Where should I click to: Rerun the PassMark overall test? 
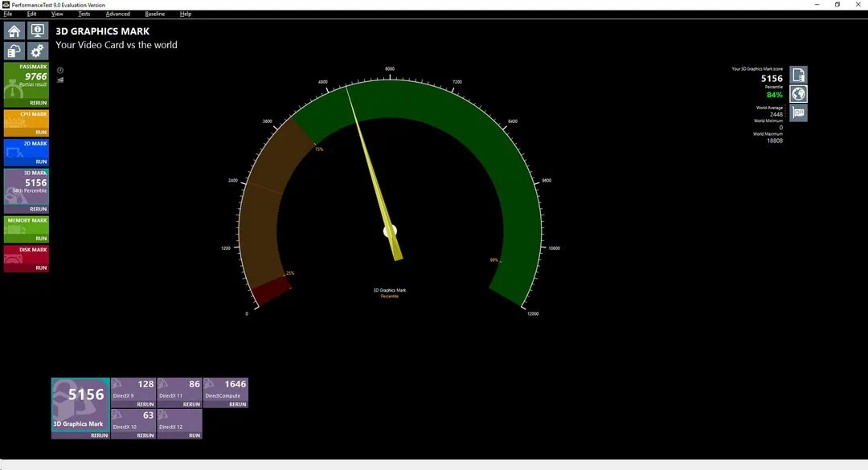tap(39, 103)
